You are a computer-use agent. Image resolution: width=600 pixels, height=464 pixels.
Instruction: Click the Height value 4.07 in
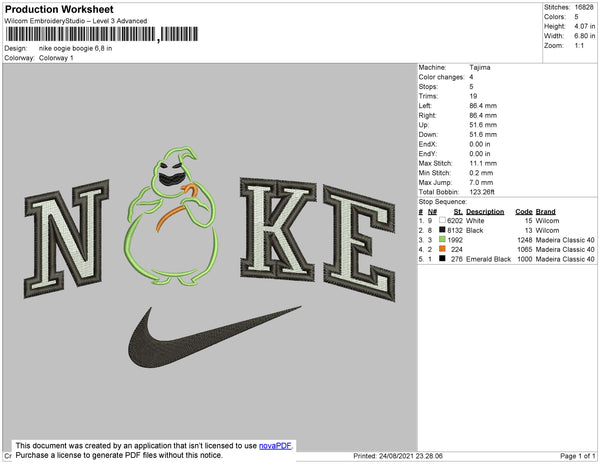click(x=585, y=26)
